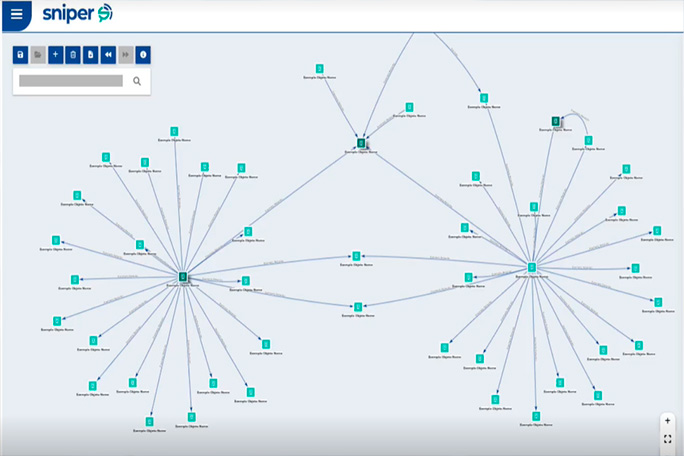
Task: Click inside the search text field
Action: [x=70, y=81]
